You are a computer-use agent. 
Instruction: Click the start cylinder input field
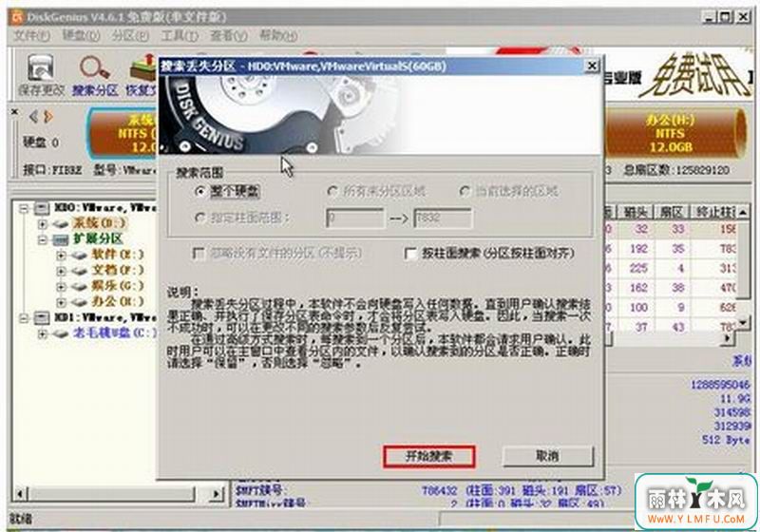[x=354, y=218]
